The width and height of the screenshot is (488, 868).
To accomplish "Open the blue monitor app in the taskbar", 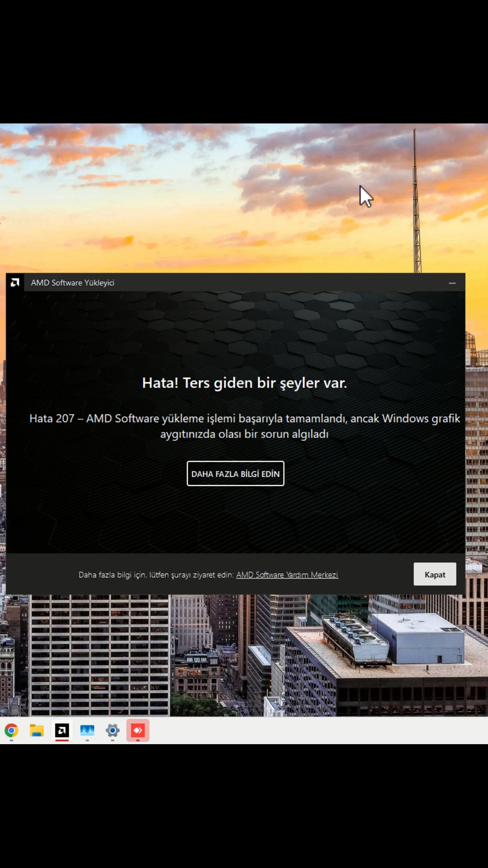I will (x=87, y=731).
